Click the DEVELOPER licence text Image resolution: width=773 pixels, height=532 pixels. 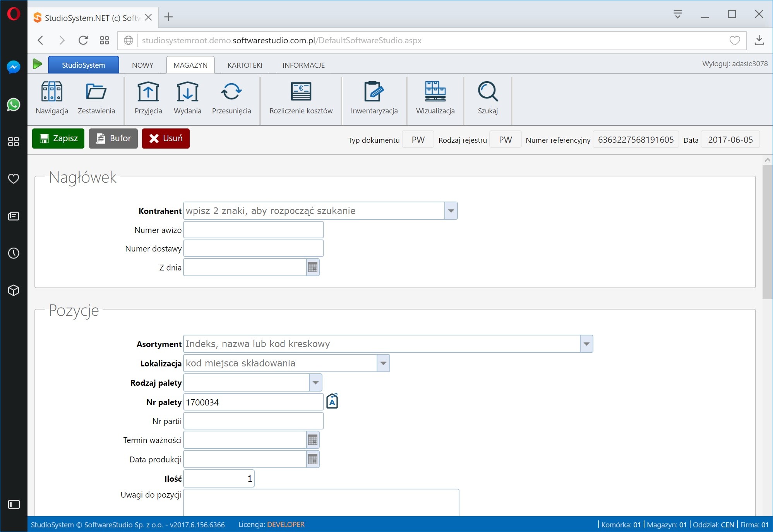286,525
